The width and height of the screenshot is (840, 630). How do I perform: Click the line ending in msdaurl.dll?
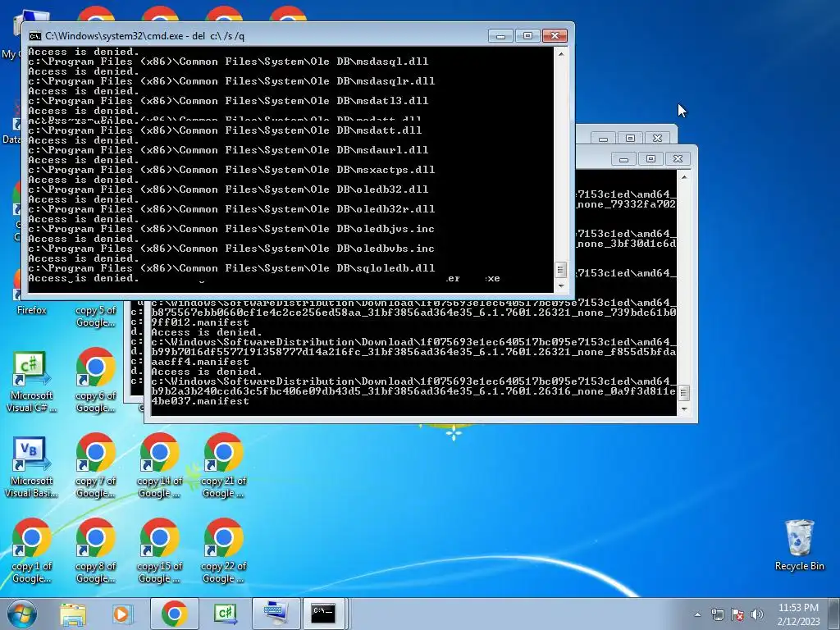pyautogui.click(x=228, y=150)
